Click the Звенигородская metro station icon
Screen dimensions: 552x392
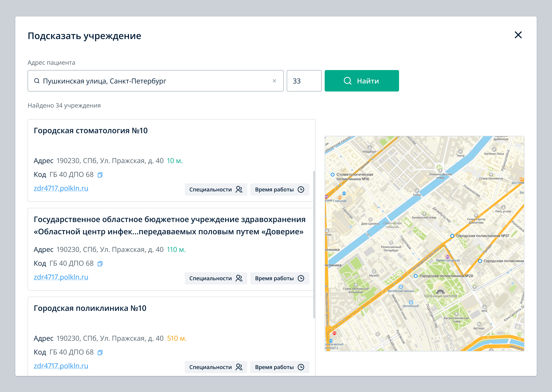447,257
